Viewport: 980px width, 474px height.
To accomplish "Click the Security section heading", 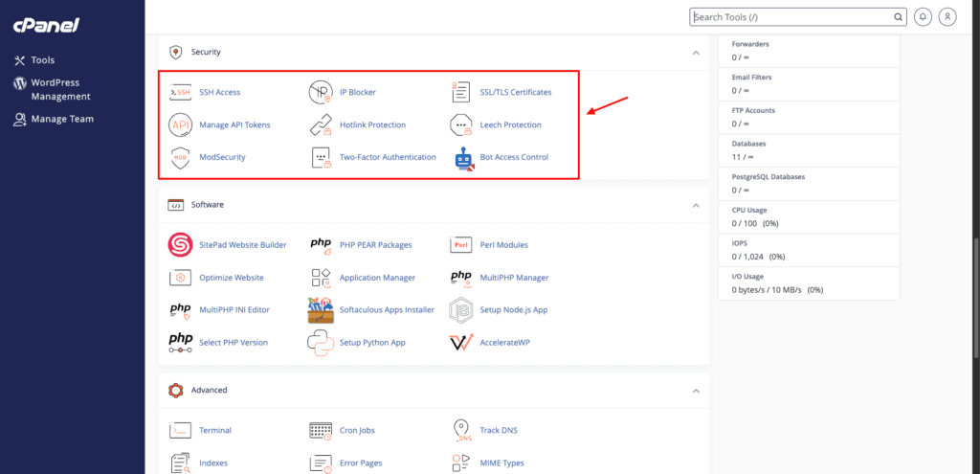I will pos(206,52).
